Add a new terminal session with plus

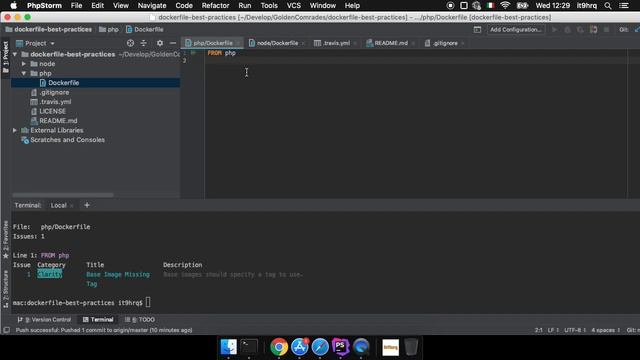pyautogui.click(x=87, y=205)
